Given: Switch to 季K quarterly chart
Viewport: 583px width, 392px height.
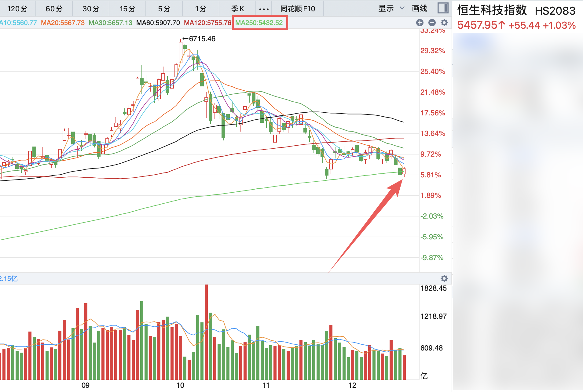Looking at the screenshot, I should 238,9.
